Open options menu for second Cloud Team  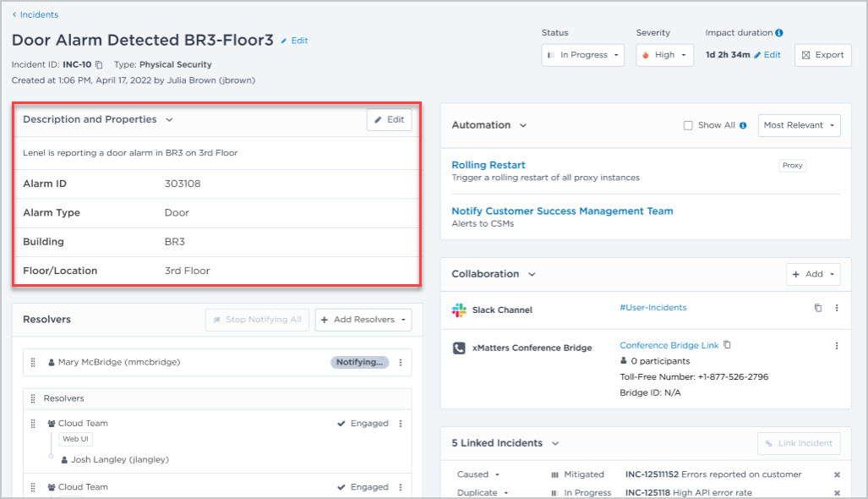click(x=401, y=487)
